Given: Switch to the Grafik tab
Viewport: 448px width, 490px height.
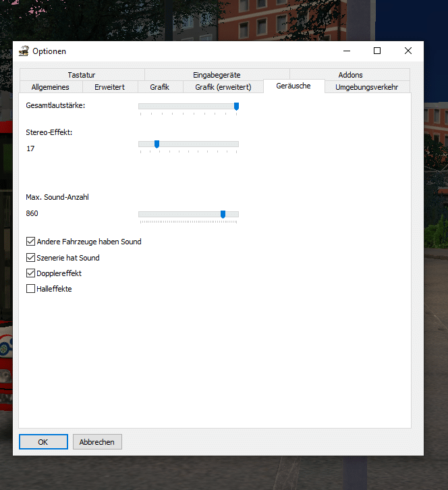Looking at the screenshot, I should (160, 87).
